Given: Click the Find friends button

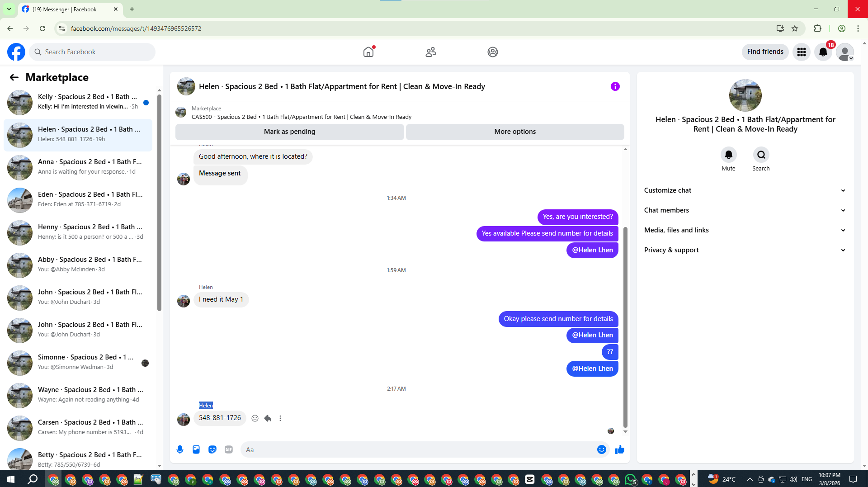Looking at the screenshot, I should (765, 52).
